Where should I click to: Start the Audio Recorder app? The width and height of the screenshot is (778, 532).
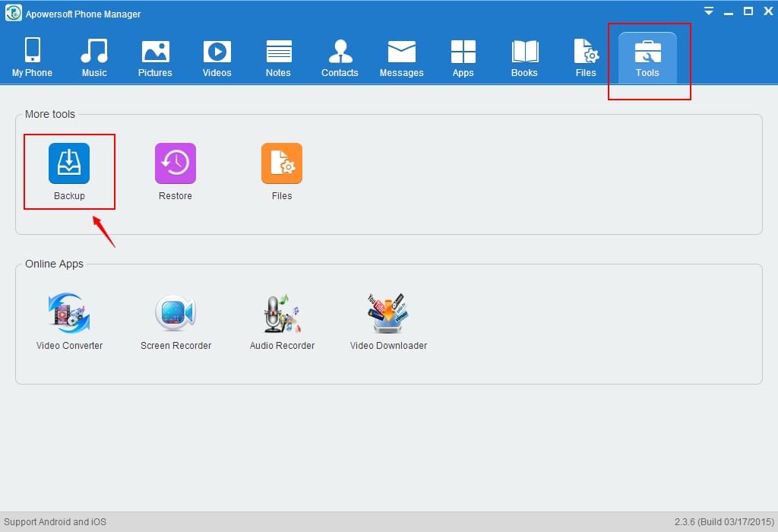click(x=282, y=314)
